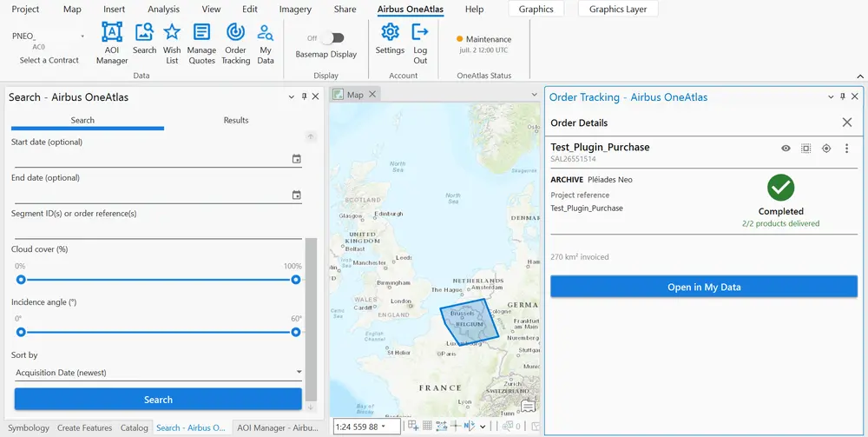
Task: Close the Order Details view
Action: tap(847, 122)
